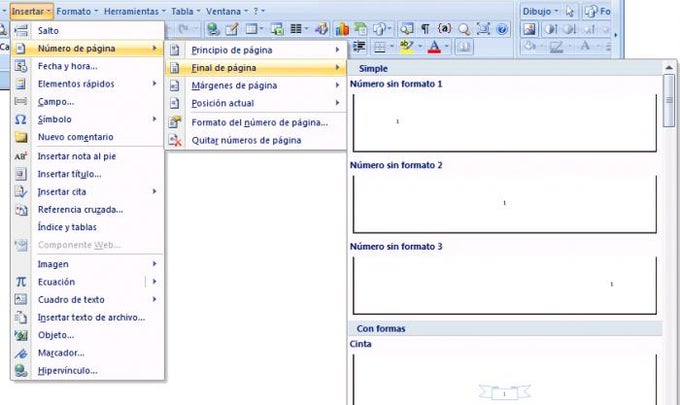Expand the Principio de página submenu

point(255,50)
